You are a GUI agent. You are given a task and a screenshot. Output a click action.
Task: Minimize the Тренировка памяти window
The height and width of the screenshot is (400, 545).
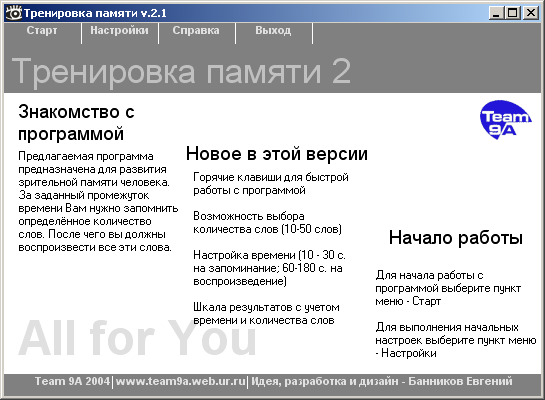[x=496, y=13]
